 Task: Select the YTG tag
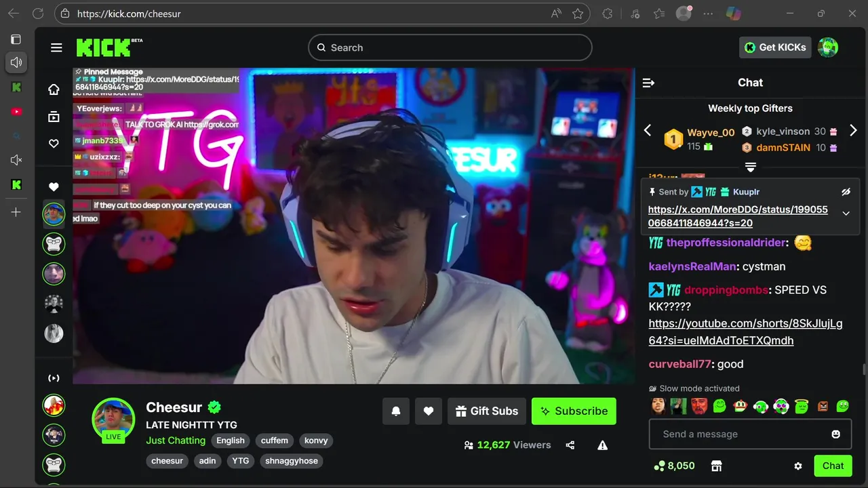[241, 461]
